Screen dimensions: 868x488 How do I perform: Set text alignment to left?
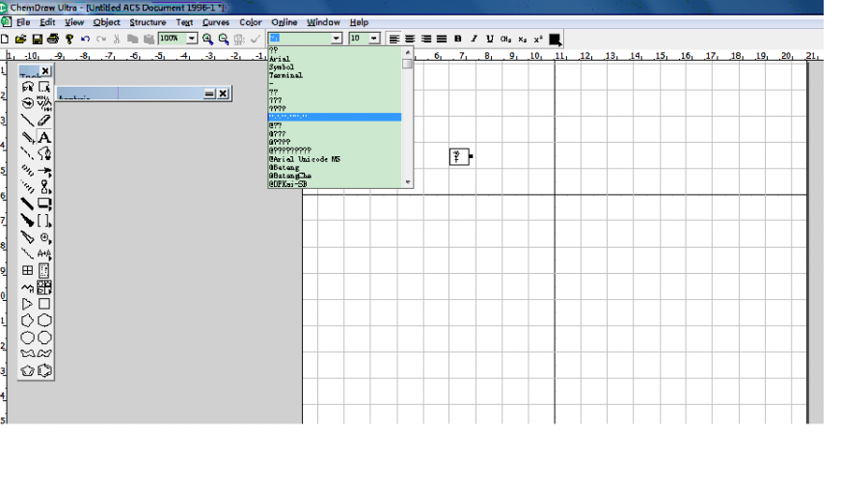click(x=394, y=39)
